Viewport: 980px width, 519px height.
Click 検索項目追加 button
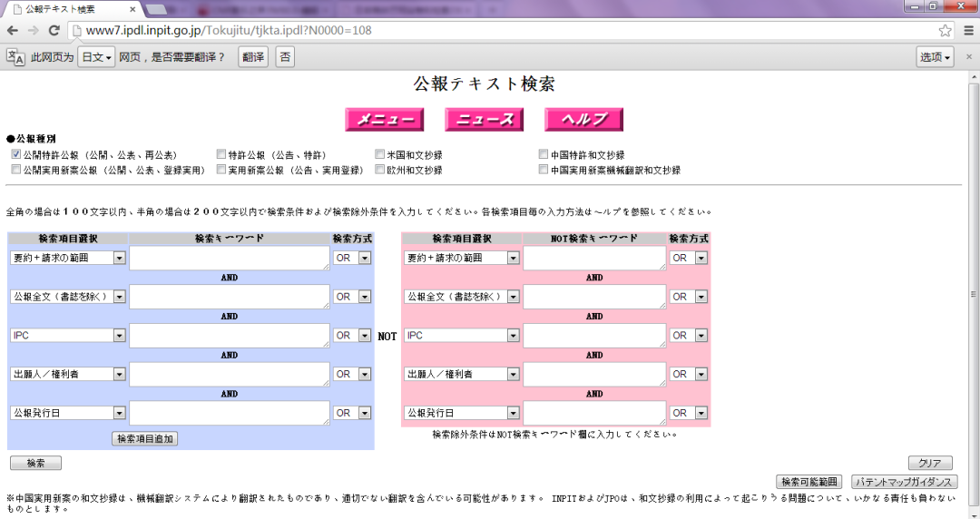pos(145,438)
